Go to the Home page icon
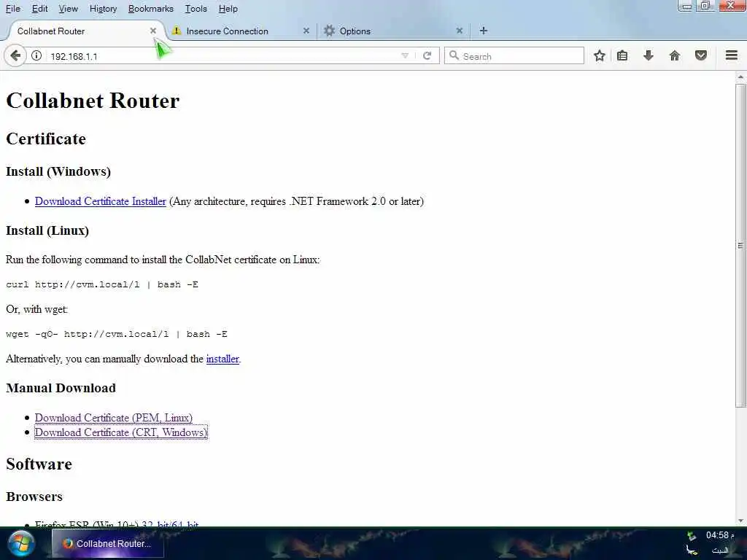747x560 pixels. click(x=675, y=55)
